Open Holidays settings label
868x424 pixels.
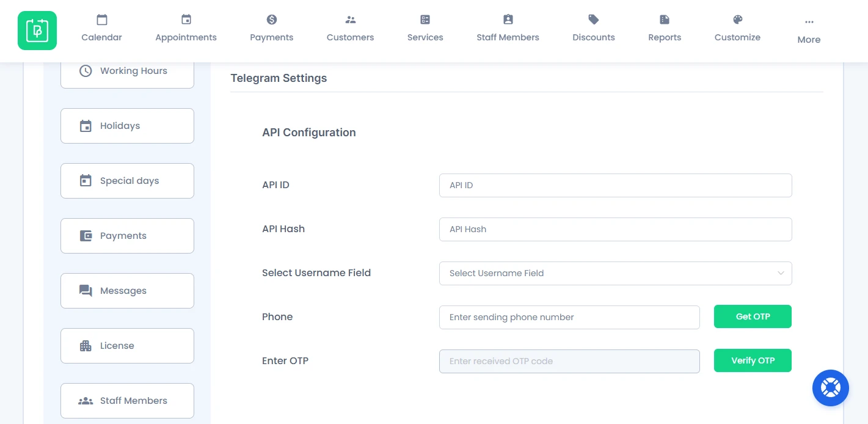[x=120, y=126]
